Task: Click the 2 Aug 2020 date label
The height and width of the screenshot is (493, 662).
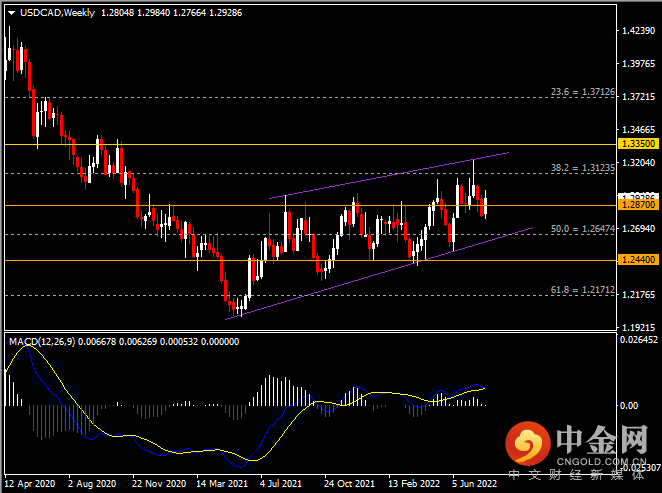Action: 92,484
